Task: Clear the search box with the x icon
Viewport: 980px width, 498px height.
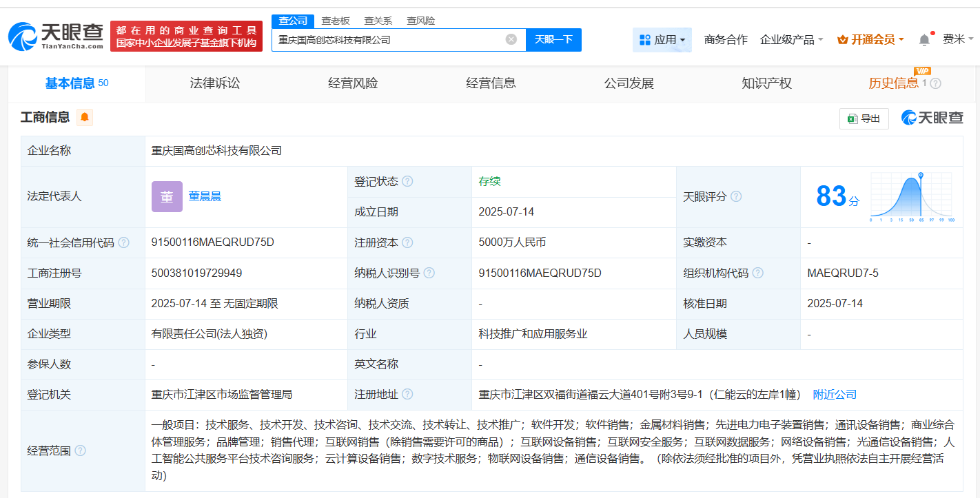Action: coord(510,39)
